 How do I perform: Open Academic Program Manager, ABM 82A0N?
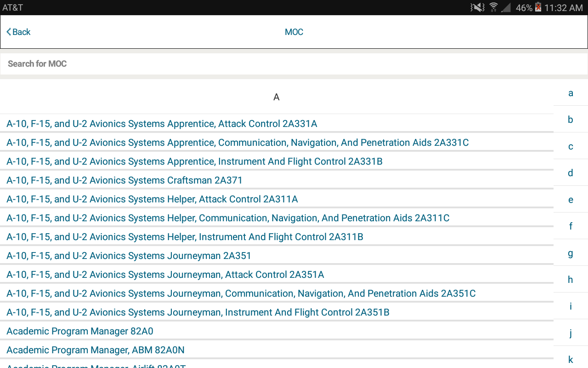[96, 350]
